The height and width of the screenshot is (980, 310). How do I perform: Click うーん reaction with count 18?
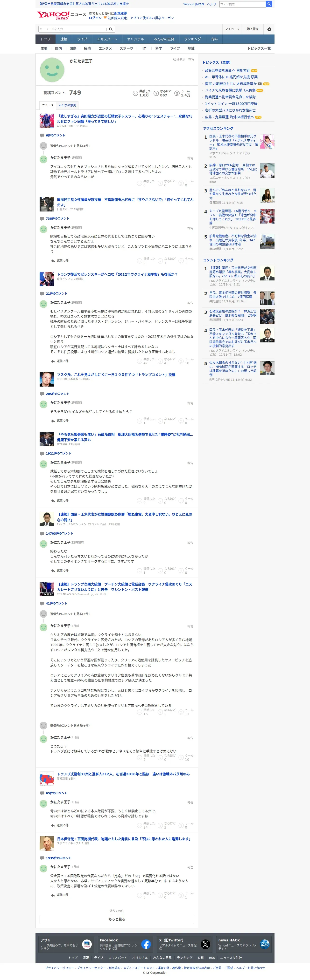tap(186, 361)
